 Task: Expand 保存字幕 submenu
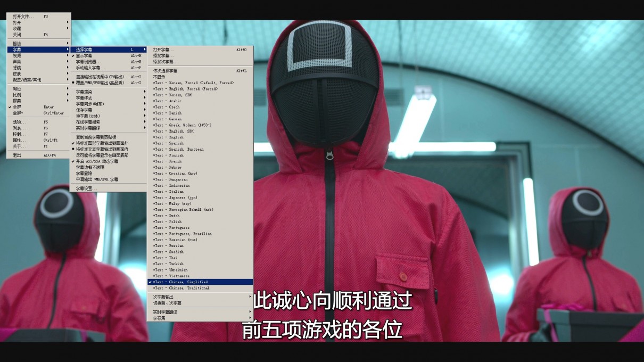(109, 110)
